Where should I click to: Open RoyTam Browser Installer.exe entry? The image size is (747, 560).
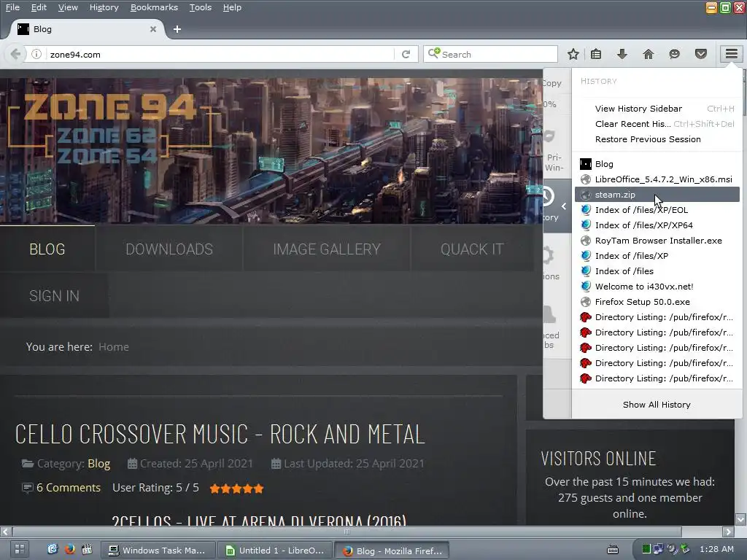pyautogui.click(x=657, y=241)
